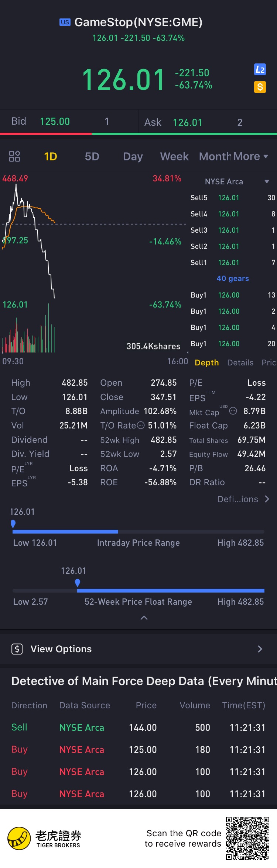Select the Sell4 order book row
Viewport: 277px width, 868px height.
(233, 214)
